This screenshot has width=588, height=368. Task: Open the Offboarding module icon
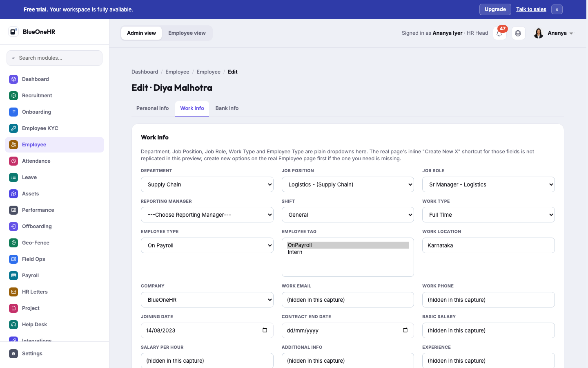click(13, 227)
